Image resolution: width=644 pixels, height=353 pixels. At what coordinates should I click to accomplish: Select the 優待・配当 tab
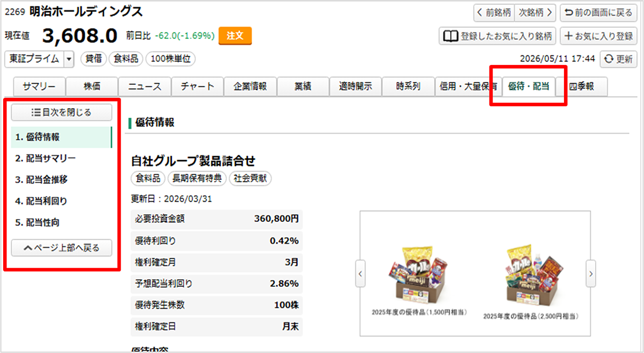click(529, 87)
